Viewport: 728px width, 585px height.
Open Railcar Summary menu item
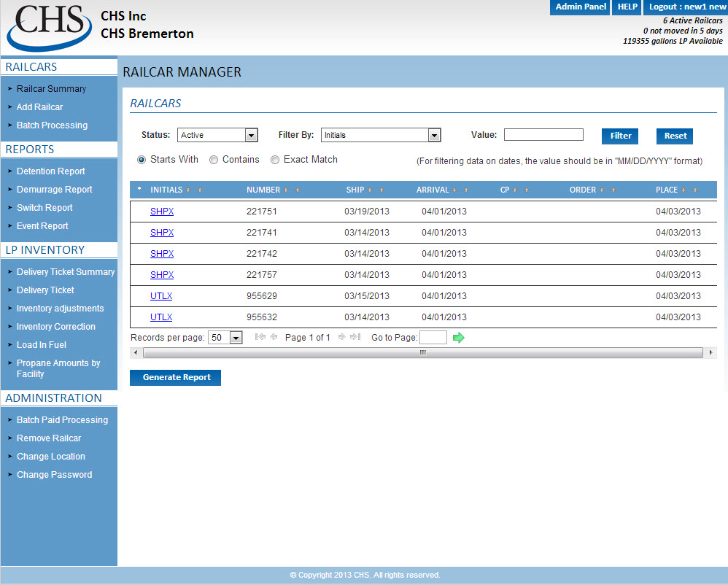pos(52,89)
